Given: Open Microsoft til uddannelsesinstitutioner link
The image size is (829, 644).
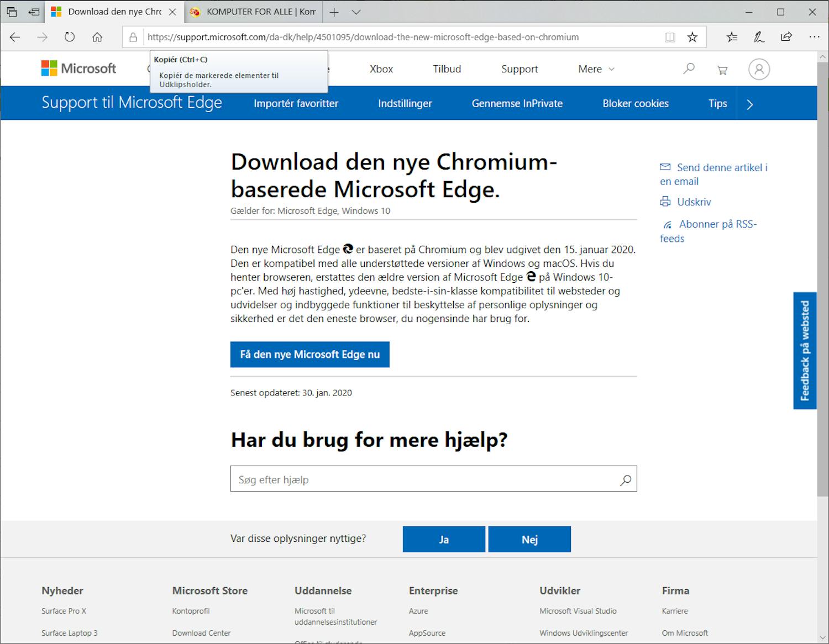Looking at the screenshot, I should coord(335,616).
